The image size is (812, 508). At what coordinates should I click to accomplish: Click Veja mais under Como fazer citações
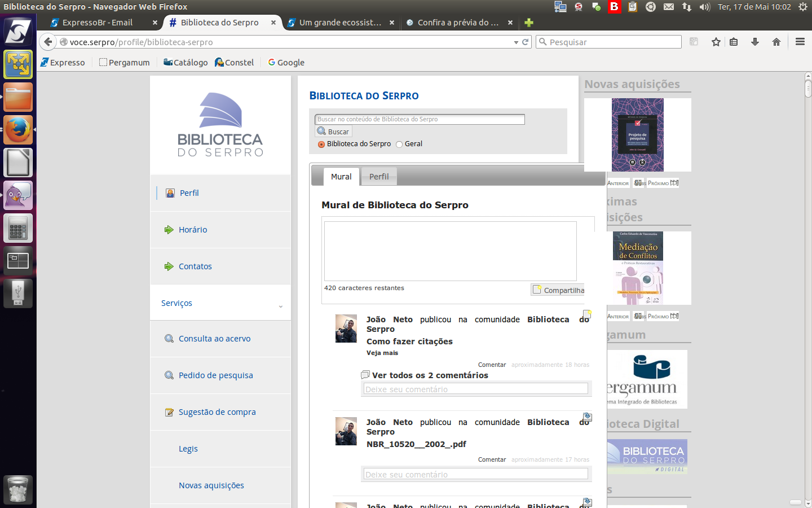click(382, 353)
